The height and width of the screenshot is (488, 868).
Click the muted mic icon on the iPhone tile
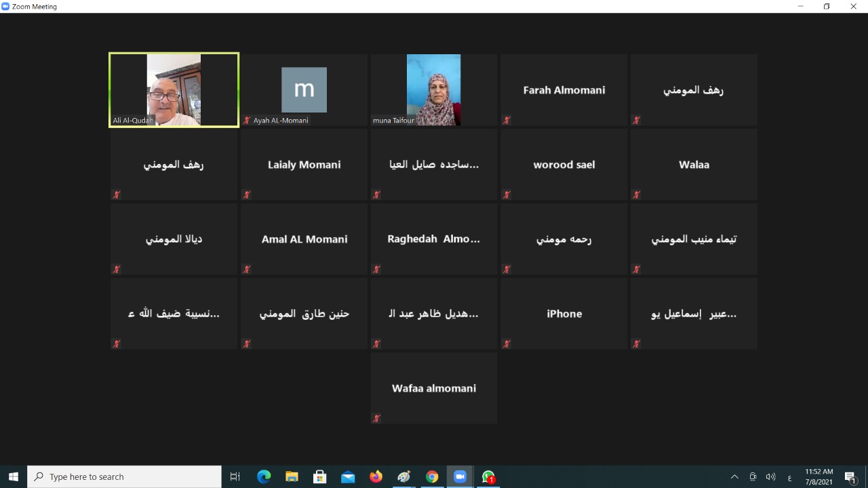coord(507,344)
